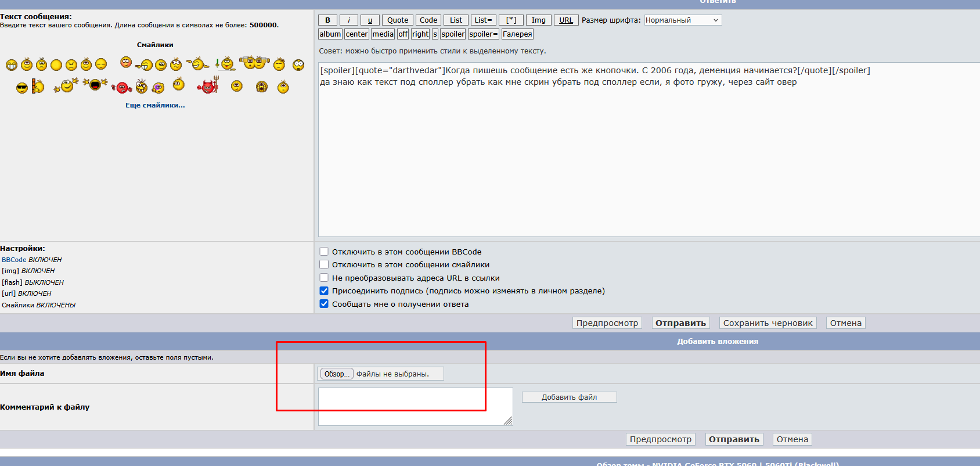
Task: Open the font size dropdown Нормальный
Action: pos(683,20)
